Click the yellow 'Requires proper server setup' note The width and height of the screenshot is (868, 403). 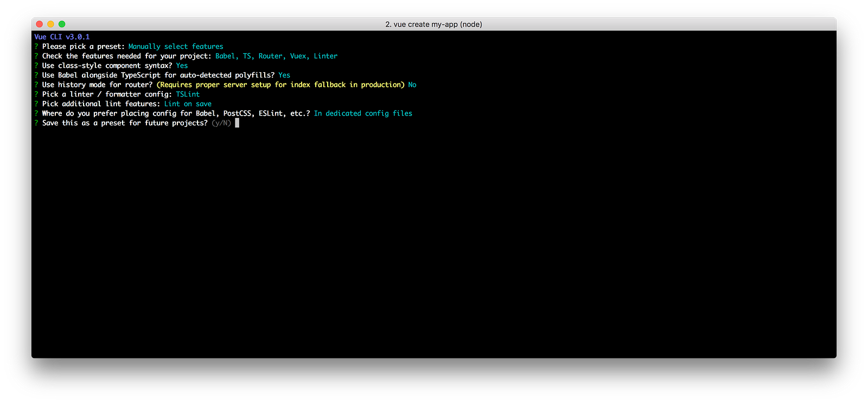coord(280,85)
